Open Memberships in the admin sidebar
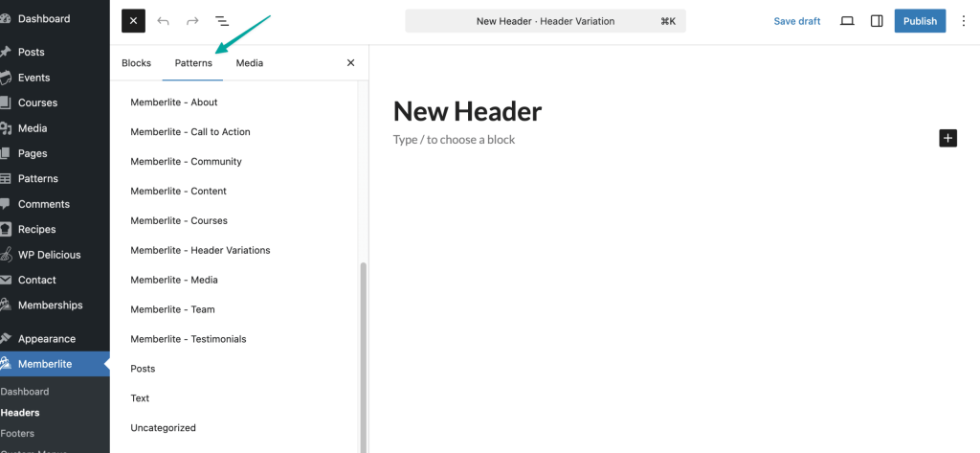 click(x=50, y=306)
